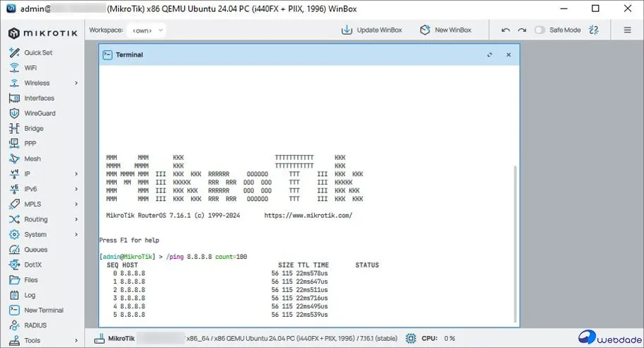Click the redo arrow in toolbar
The width and height of the screenshot is (644, 348).
point(522,30)
